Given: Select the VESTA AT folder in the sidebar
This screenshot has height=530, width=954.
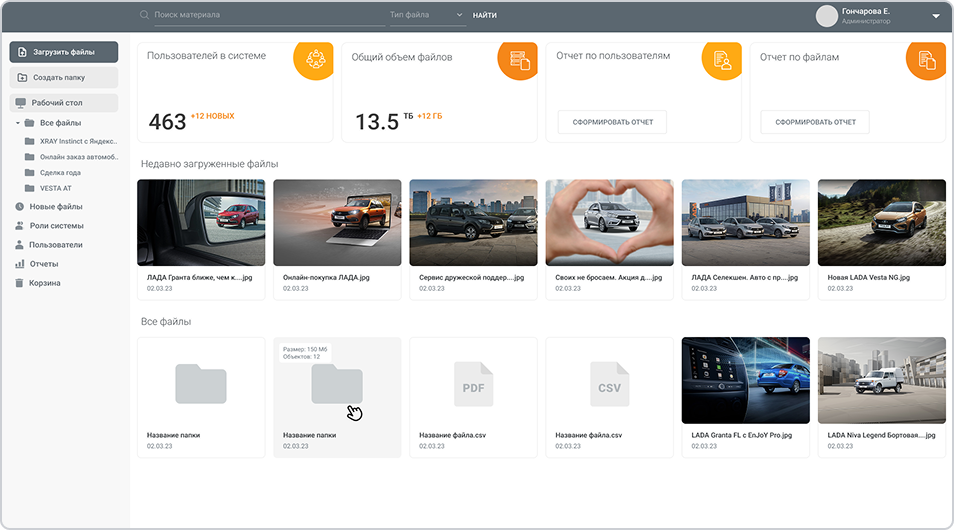Looking at the screenshot, I should click(55, 188).
